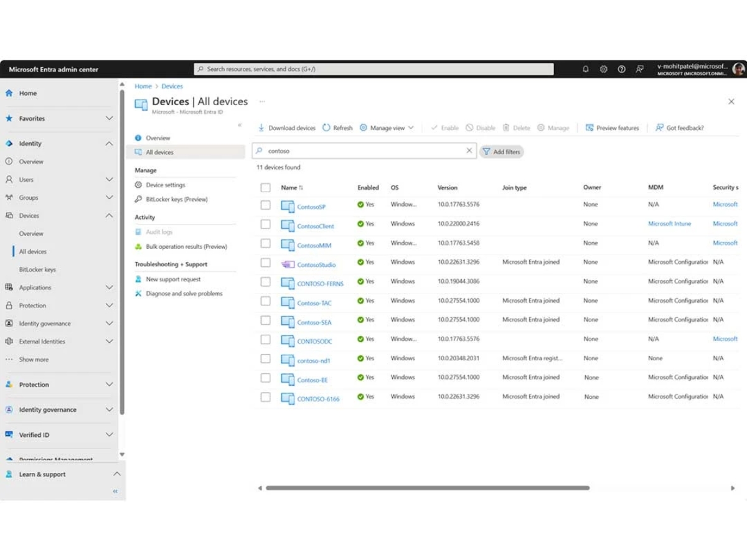Click the Device settings gear icon
The width and height of the screenshot is (747, 560).
click(138, 185)
